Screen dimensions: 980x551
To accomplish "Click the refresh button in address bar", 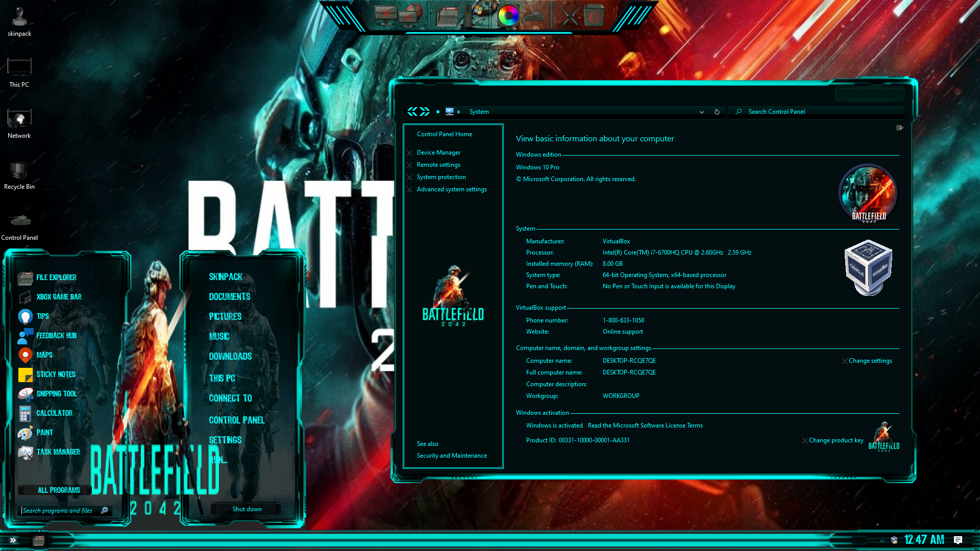I will point(717,112).
